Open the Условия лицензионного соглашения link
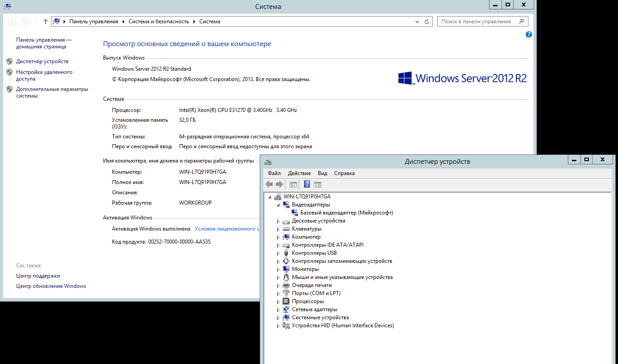The width and height of the screenshot is (618, 364). pos(227,229)
